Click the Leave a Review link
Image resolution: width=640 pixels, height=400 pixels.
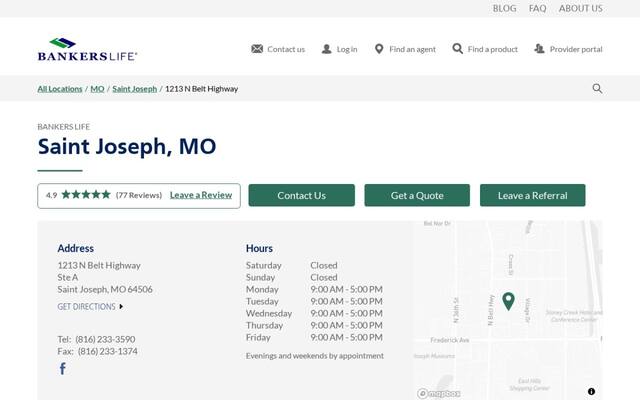(201, 195)
